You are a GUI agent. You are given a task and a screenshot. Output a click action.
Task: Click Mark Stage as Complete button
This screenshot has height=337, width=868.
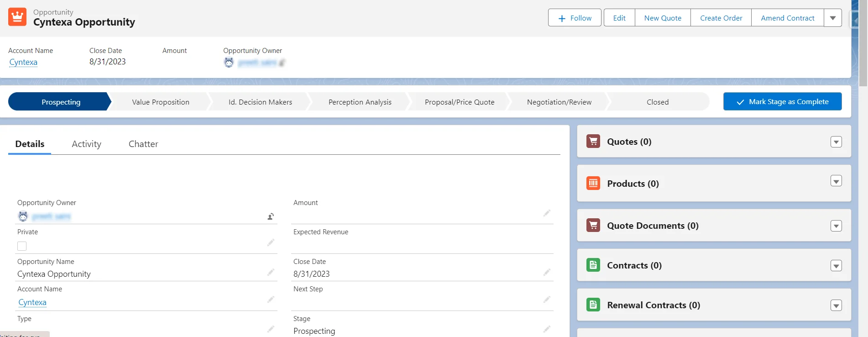782,102
